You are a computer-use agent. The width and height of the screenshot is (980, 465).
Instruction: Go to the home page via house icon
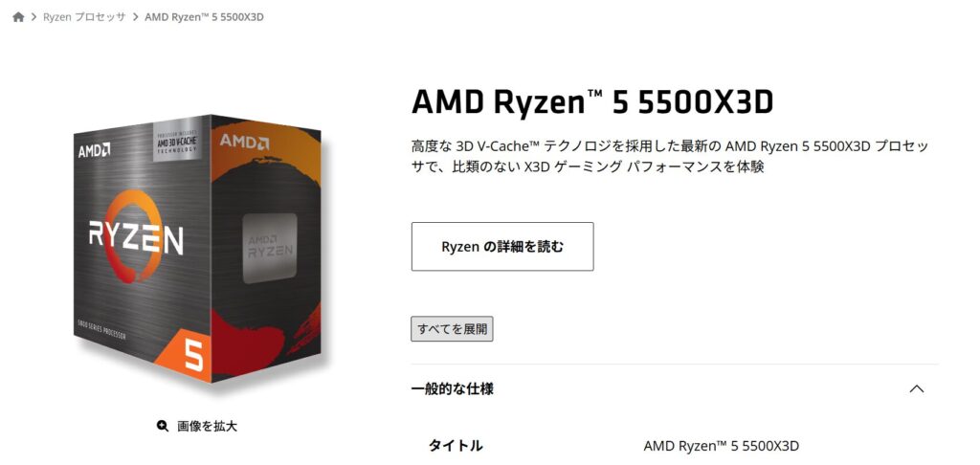(x=18, y=17)
